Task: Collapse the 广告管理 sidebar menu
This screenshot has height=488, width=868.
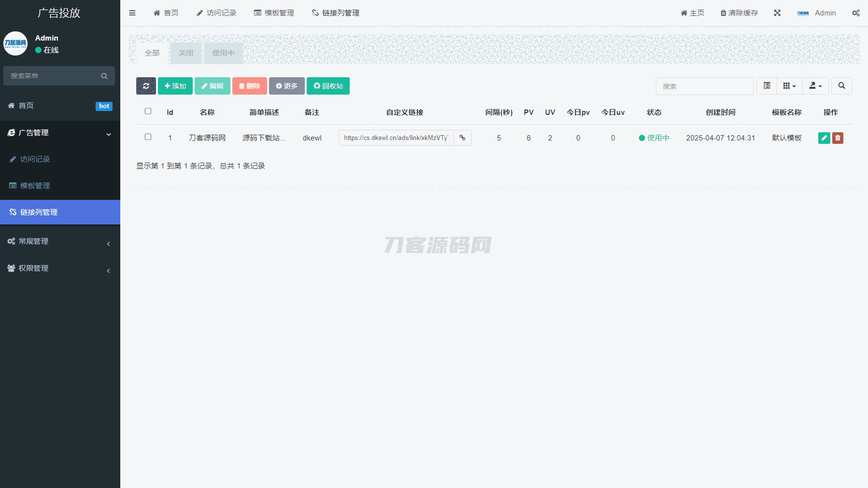Action: click(60, 133)
